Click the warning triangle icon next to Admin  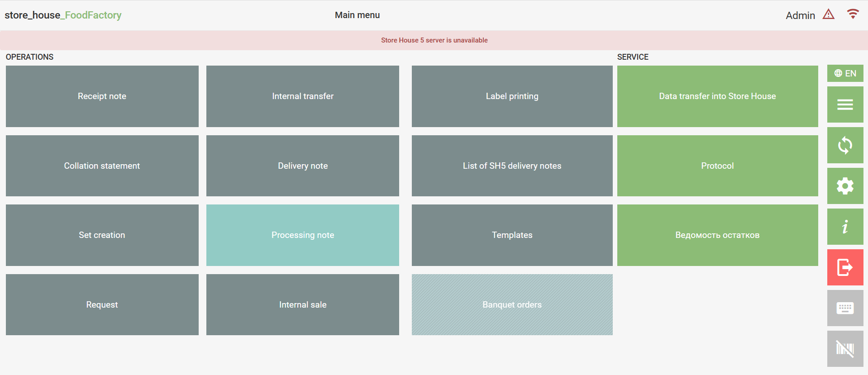pyautogui.click(x=828, y=14)
